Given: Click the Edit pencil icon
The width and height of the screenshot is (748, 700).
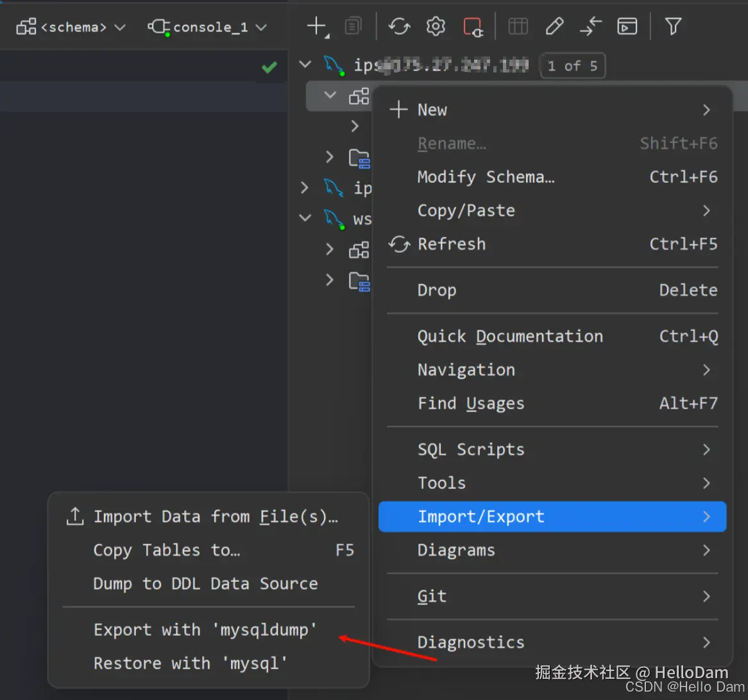Looking at the screenshot, I should pyautogui.click(x=554, y=26).
